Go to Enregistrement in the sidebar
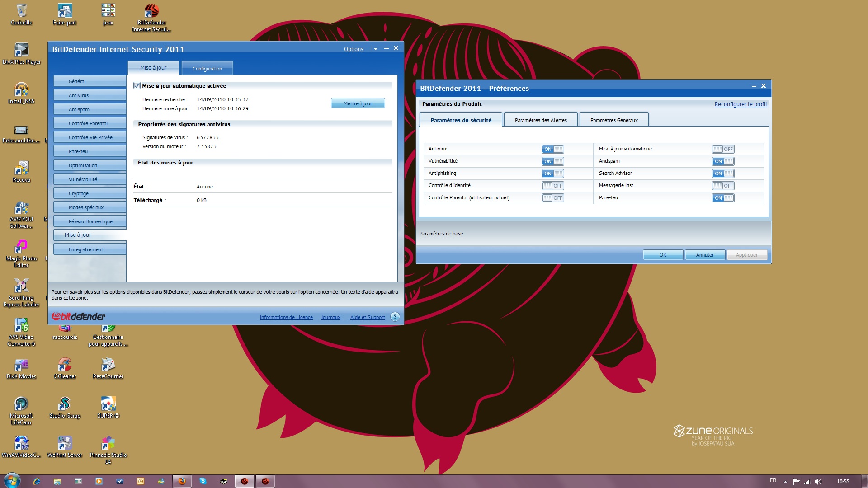Image resolution: width=868 pixels, height=488 pixels. click(90, 249)
